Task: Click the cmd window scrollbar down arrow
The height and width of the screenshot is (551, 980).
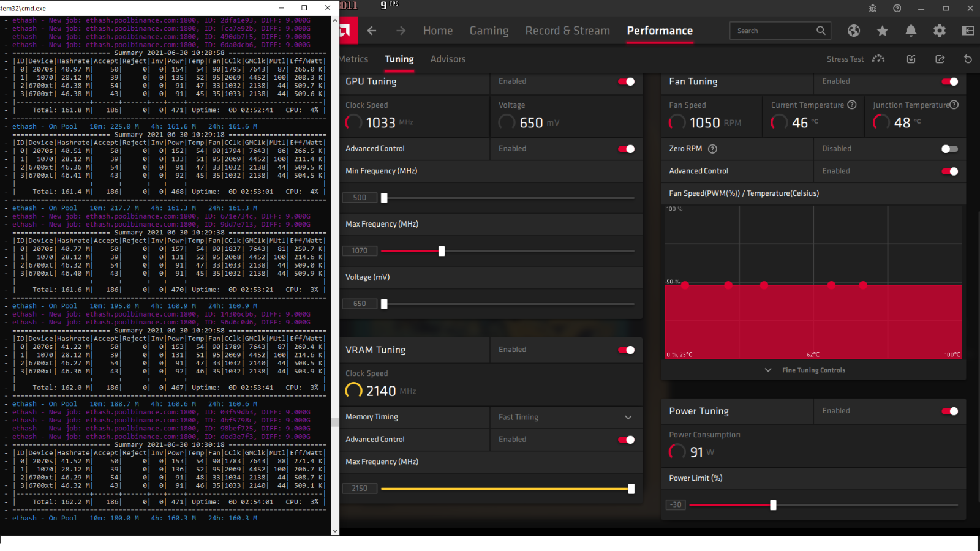Action: point(335,531)
